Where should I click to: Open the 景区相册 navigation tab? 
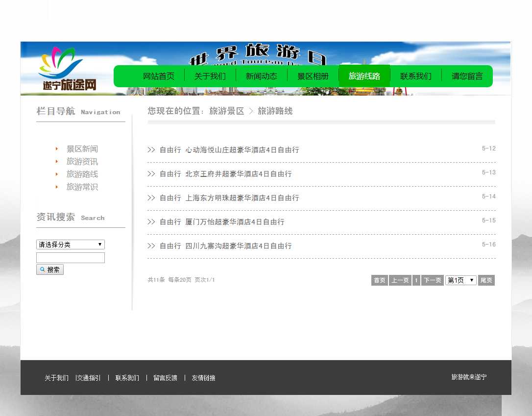313,76
